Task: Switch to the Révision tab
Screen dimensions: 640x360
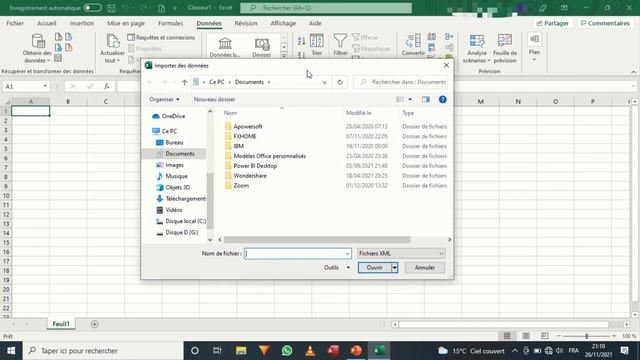Action: pos(246,23)
